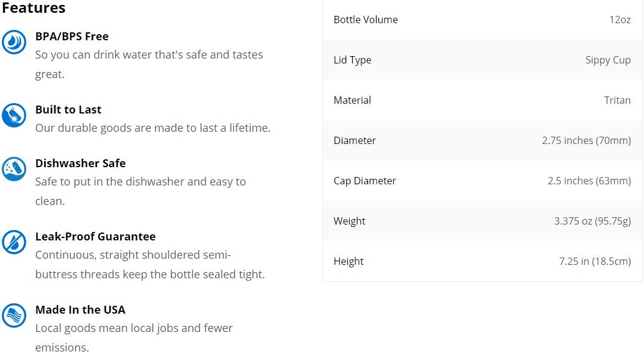Click the Diameter 2.75 inches value
This screenshot has width=644, height=357.
[x=586, y=140]
